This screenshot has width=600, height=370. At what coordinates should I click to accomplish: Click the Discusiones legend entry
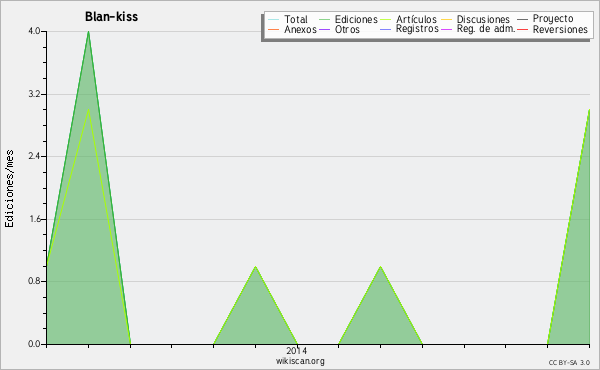(476, 19)
